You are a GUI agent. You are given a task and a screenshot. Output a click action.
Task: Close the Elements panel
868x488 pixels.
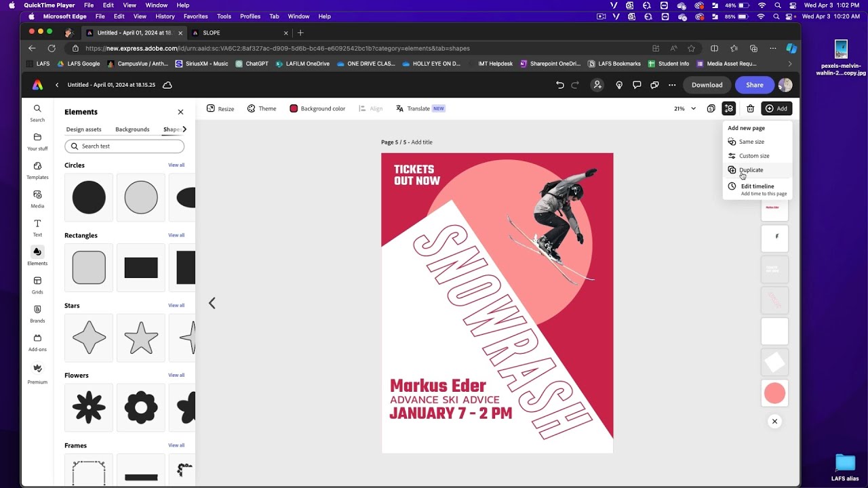(180, 112)
